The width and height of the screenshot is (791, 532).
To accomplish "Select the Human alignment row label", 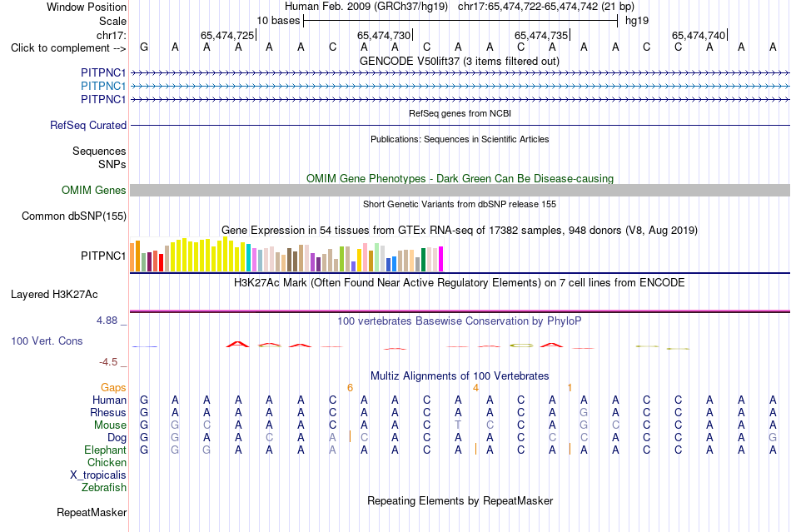I will pos(109,400).
